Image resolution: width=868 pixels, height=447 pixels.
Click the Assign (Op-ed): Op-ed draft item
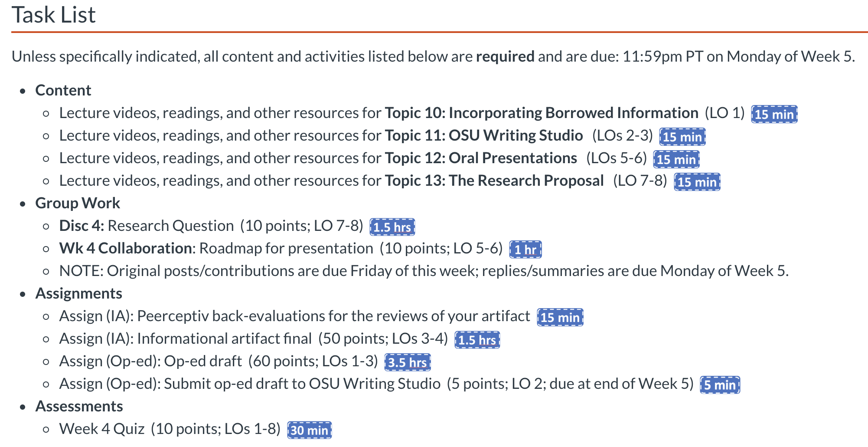[x=150, y=361]
